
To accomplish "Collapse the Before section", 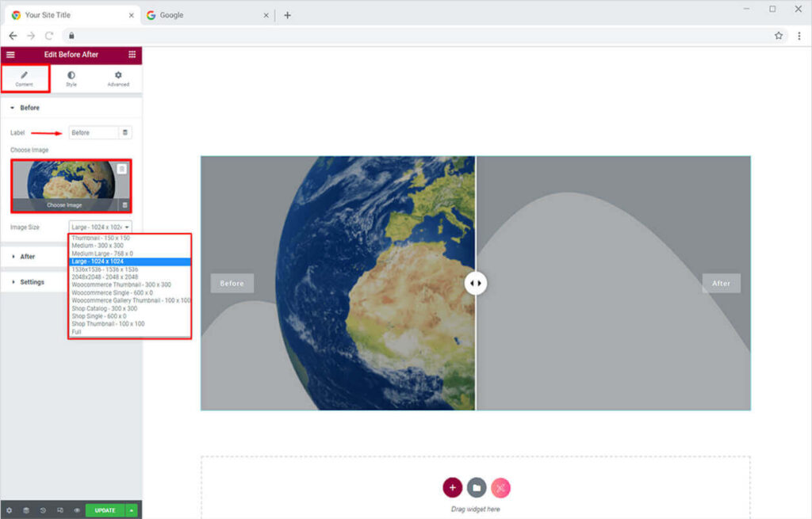I will tap(29, 108).
